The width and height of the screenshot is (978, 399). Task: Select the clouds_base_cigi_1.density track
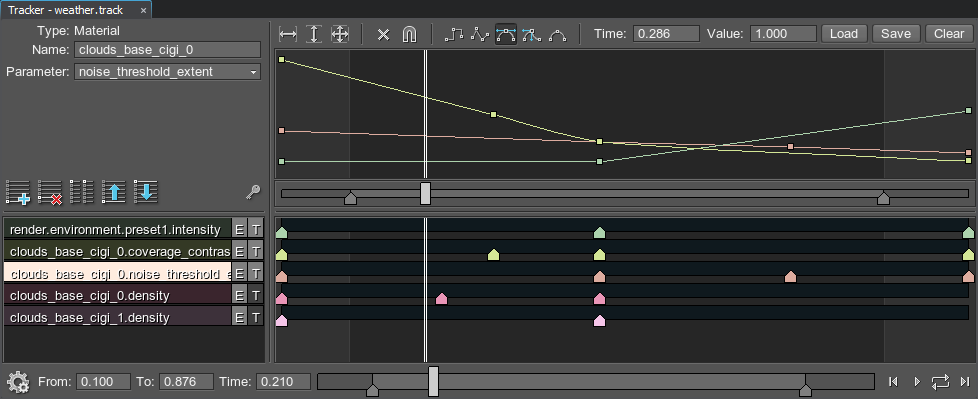pos(118,317)
